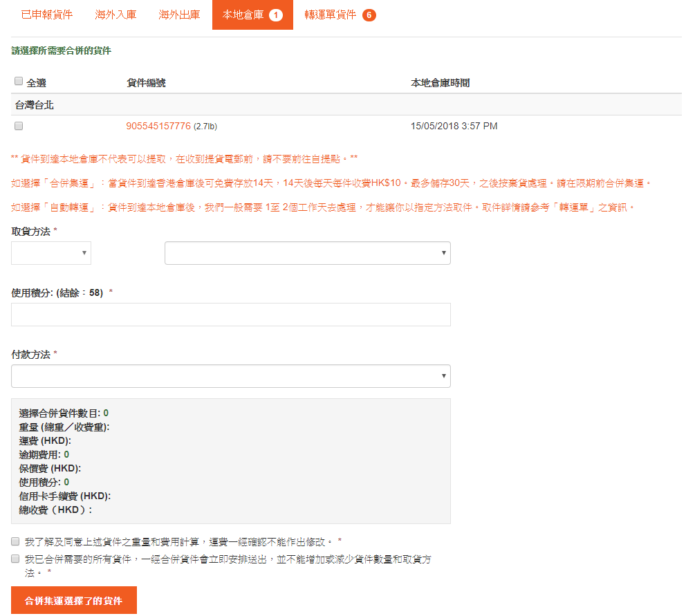This screenshot has height=616, width=686.
Task: Open the wide dropdown beside 取貨方法
Action: [x=307, y=253]
